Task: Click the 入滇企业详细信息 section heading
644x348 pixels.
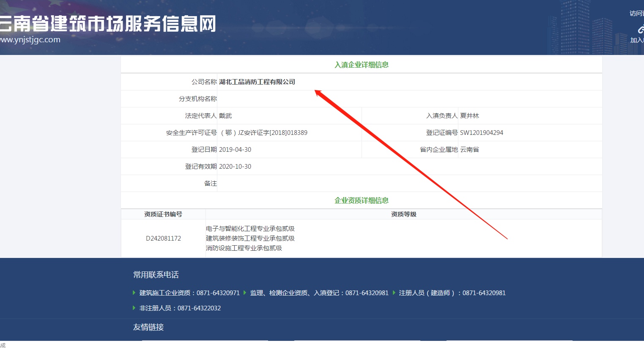Action: point(362,65)
